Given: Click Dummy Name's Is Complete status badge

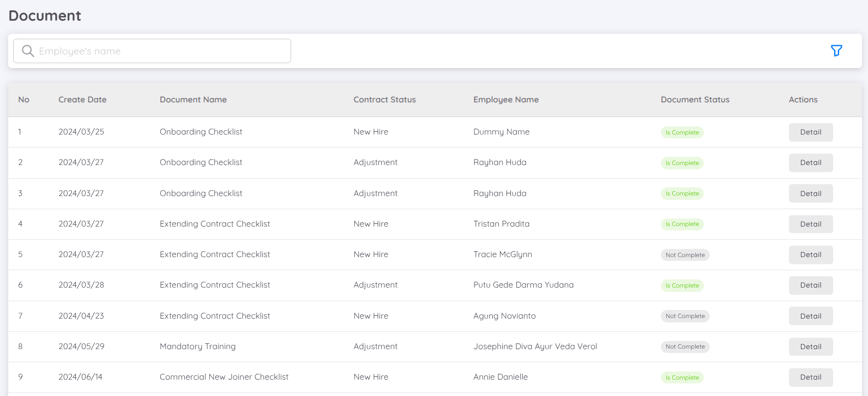Looking at the screenshot, I should point(682,132).
